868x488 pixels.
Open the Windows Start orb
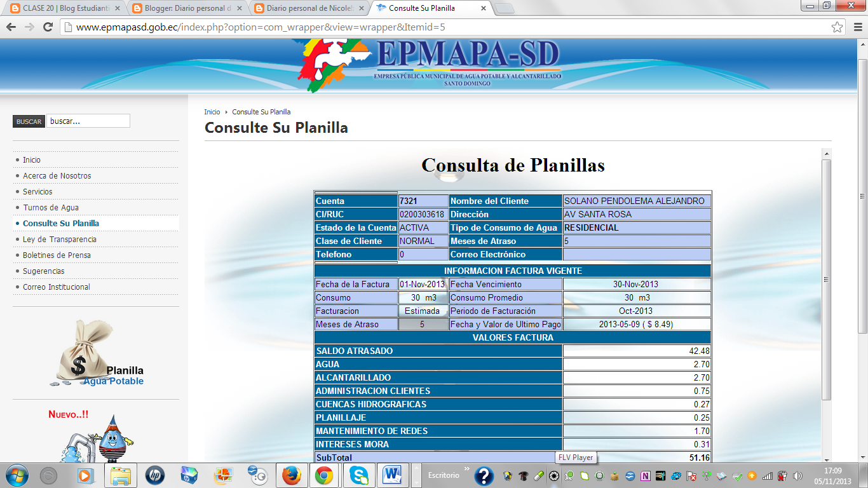(x=16, y=475)
